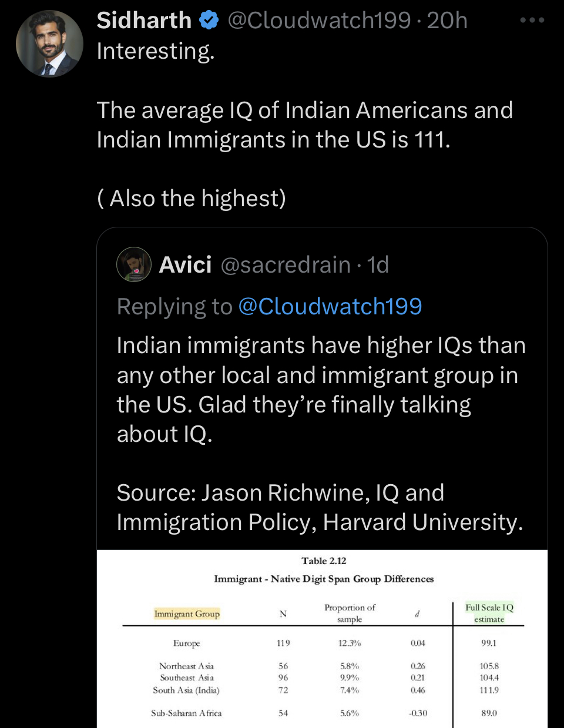This screenshot has width=564, height=728.
Task: Tap the blue verified badge next to Sidharth
Action: pyautogui.click(x=209, y=21)
